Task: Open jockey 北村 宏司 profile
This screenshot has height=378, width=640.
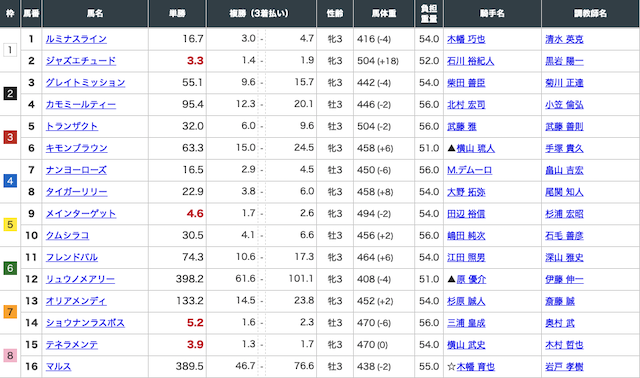Action: (x=466, y=105)
